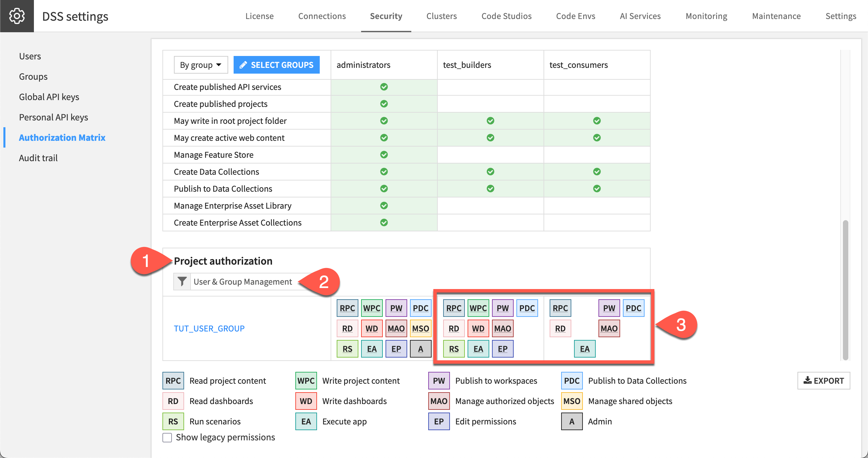Open the Maintenance tab
The image size is (868, 458).
coord(776,16)
